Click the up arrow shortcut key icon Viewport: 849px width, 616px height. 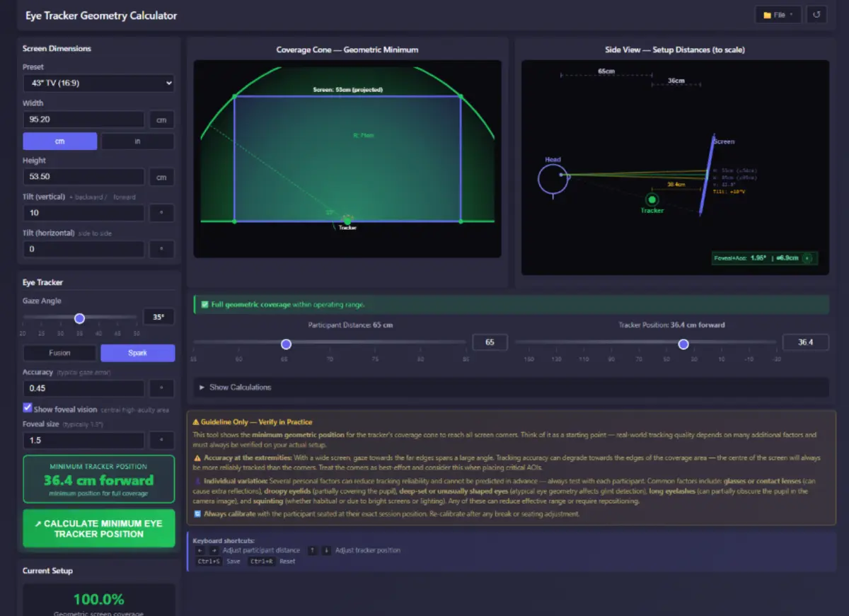[312, 550]
